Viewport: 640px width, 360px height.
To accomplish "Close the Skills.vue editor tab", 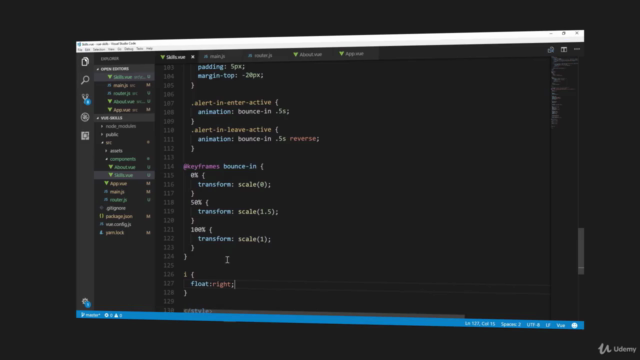I will (193, 57).
